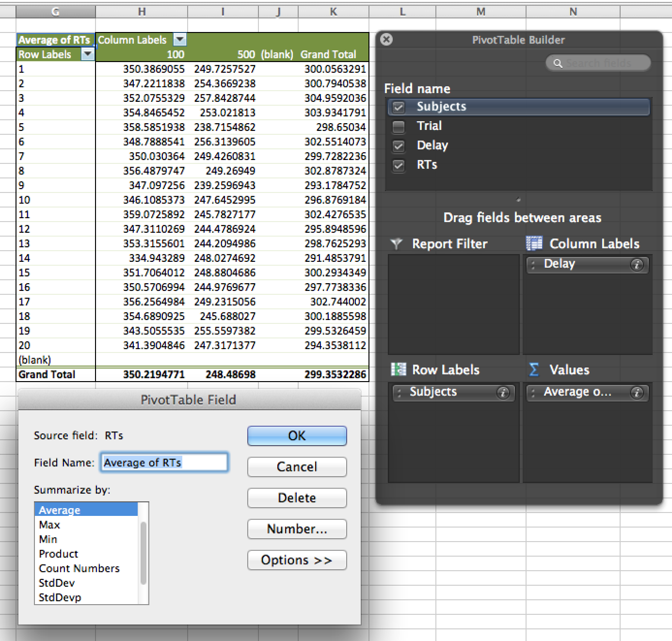Grab the Subjects field drag handle
Image resolution: width=672 pixels, height=641 pixels.
click(x=399, y=393)
